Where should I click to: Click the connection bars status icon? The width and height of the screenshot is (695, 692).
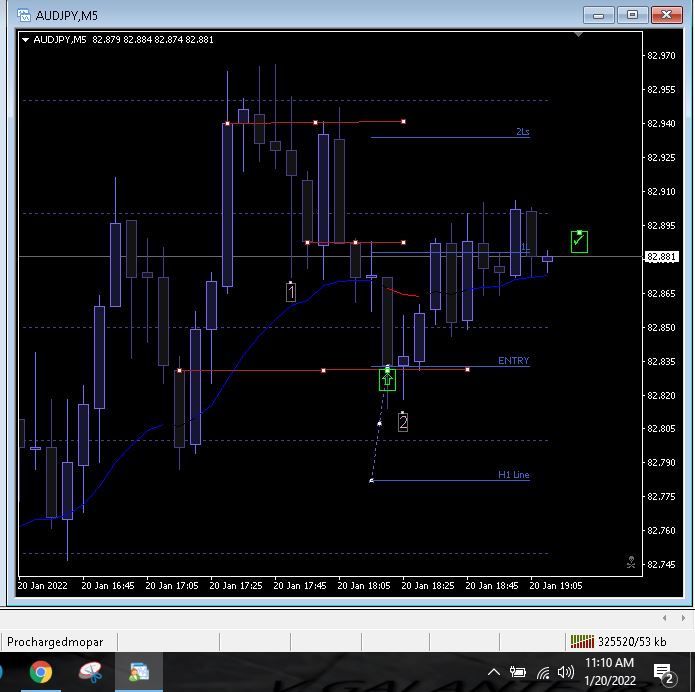click(582, 641)
